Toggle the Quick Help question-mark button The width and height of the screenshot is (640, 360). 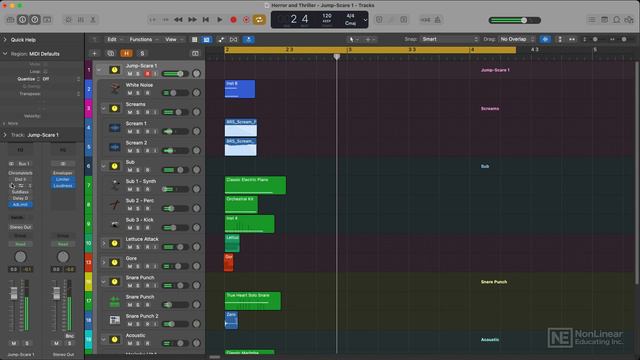pyautogui.click(x=35, y=20)
